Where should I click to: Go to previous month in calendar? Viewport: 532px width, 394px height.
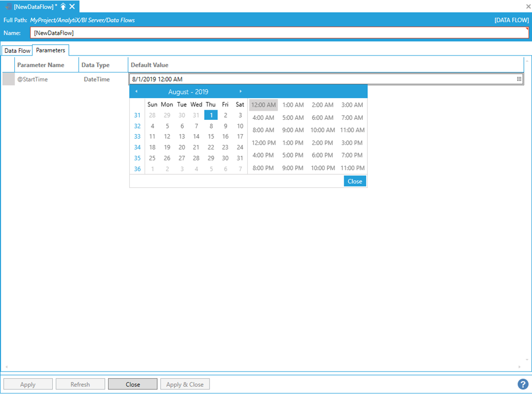(x=136, y=92)
